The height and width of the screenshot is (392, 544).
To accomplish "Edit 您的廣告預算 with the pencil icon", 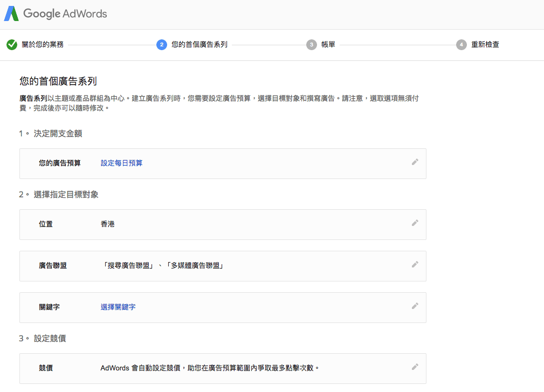I will point(415,162).
